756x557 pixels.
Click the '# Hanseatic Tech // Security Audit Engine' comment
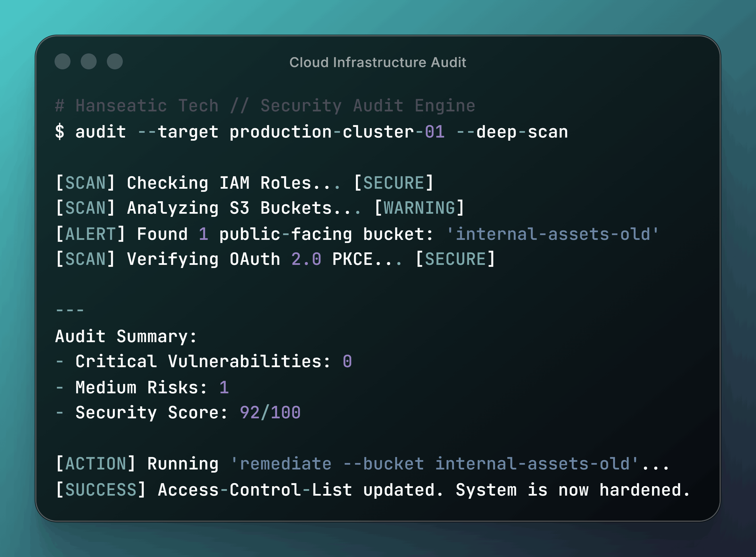click(265, 105)
